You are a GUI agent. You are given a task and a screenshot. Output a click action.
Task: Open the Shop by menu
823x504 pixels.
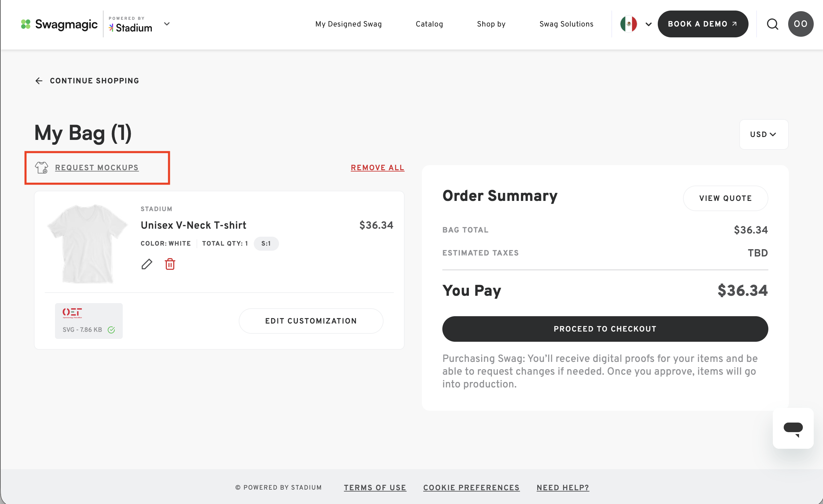pos(491,24)
